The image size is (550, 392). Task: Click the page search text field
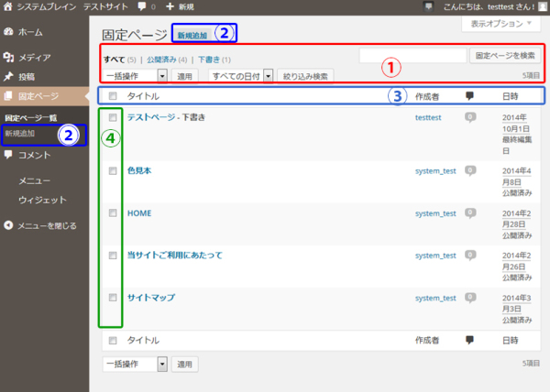pyautogui.click(x=412, y=56)
